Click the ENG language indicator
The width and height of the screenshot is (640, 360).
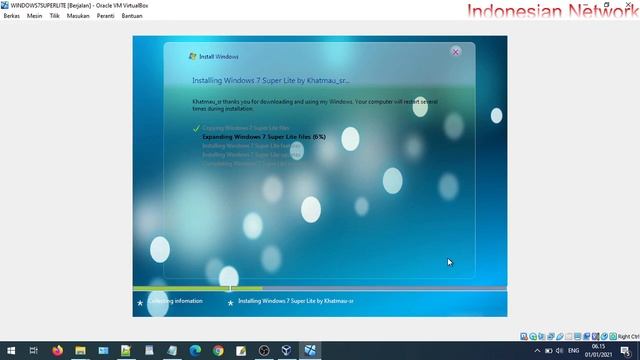(x=573, y=351)
